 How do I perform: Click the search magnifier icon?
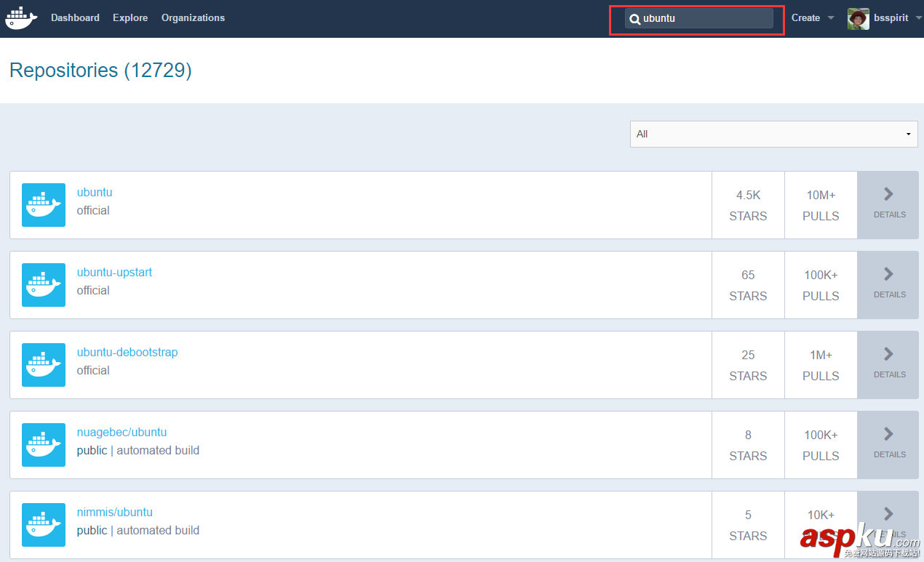(635, 19)
